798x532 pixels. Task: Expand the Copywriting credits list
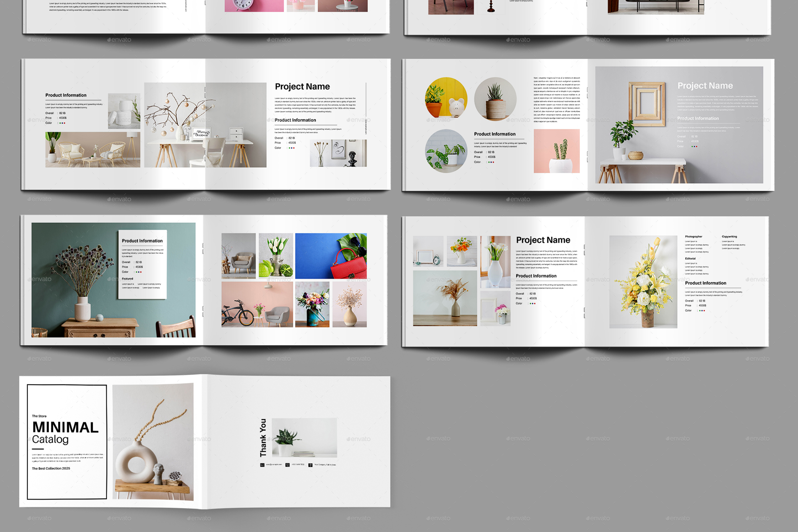pyautogui.click(x=729, y=237)
